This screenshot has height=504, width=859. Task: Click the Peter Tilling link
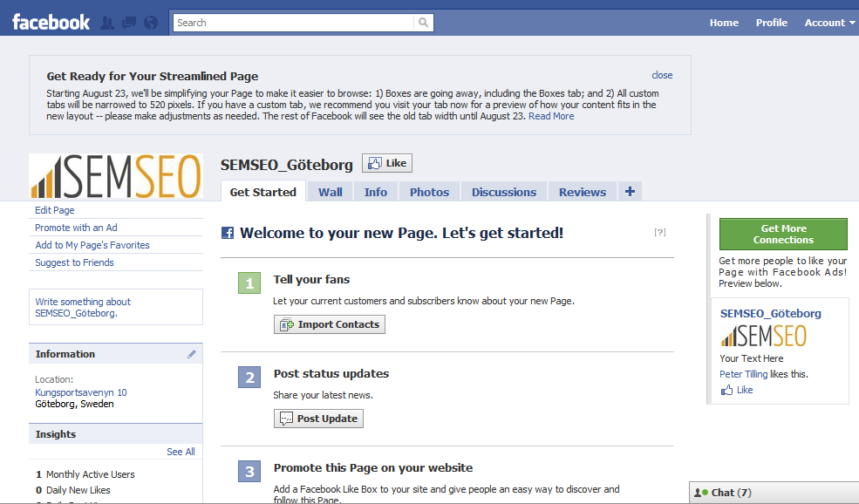pos(743,374)
